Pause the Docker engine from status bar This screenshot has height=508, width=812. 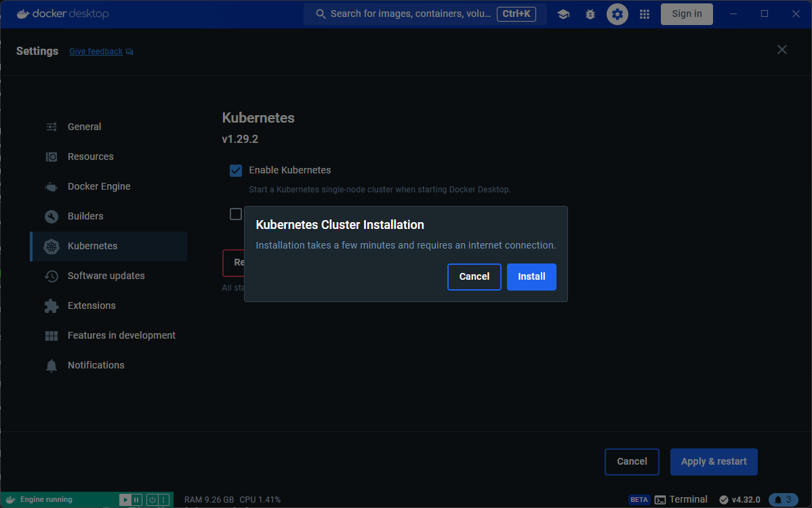[136, 500]
